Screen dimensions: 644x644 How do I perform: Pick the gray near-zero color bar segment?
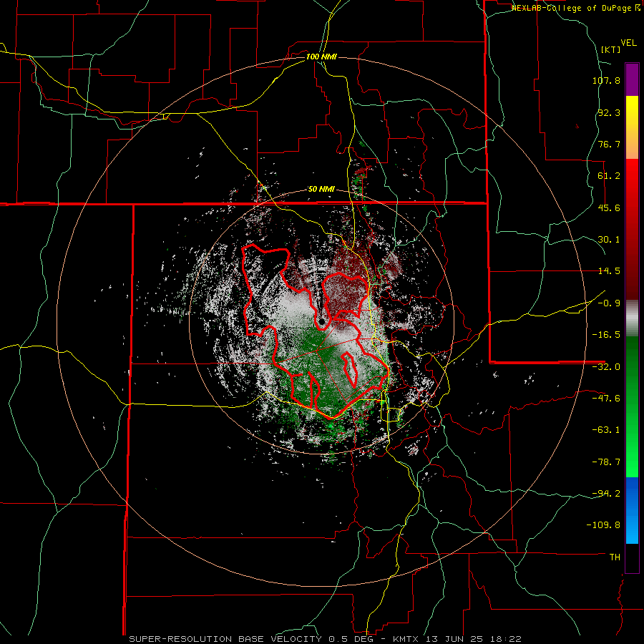pos(632,318)
